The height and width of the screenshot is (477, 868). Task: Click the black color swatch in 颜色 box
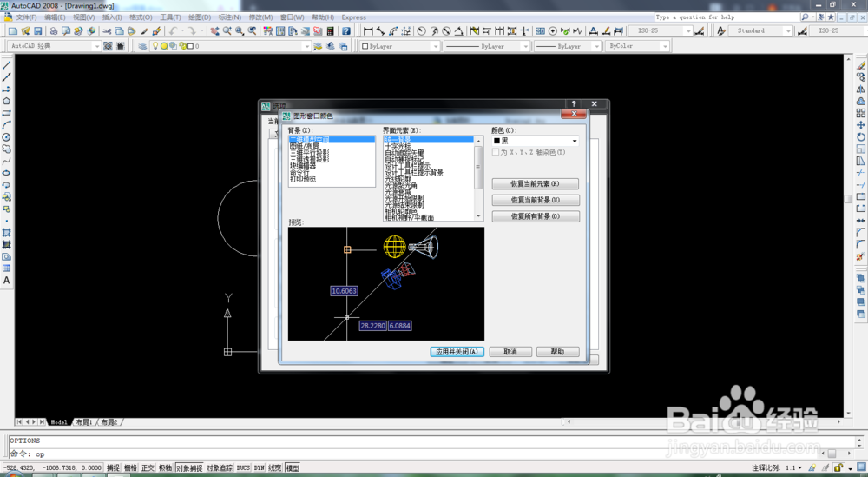pos(496,142)
